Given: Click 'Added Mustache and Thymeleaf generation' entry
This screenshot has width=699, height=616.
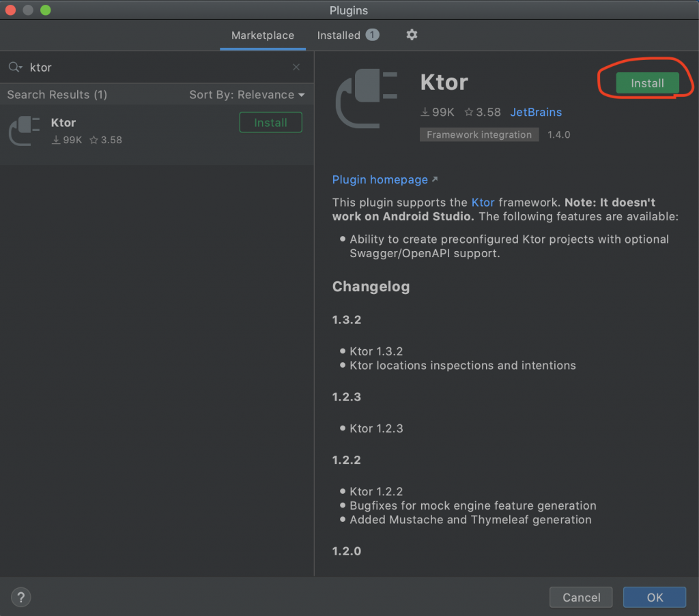Looking at the screenshot, I should pyautogui.click(x=470, y=520).
